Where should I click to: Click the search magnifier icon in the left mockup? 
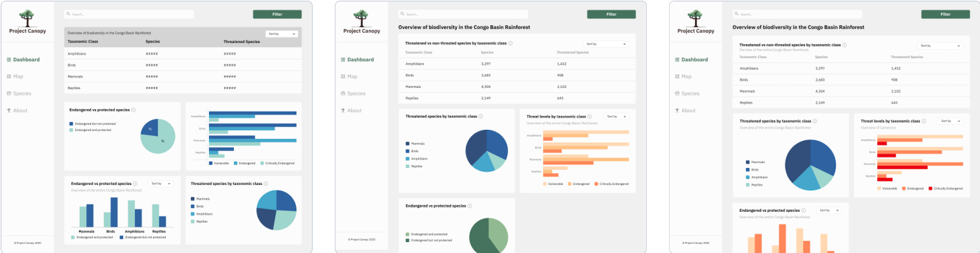pos(68,14)
